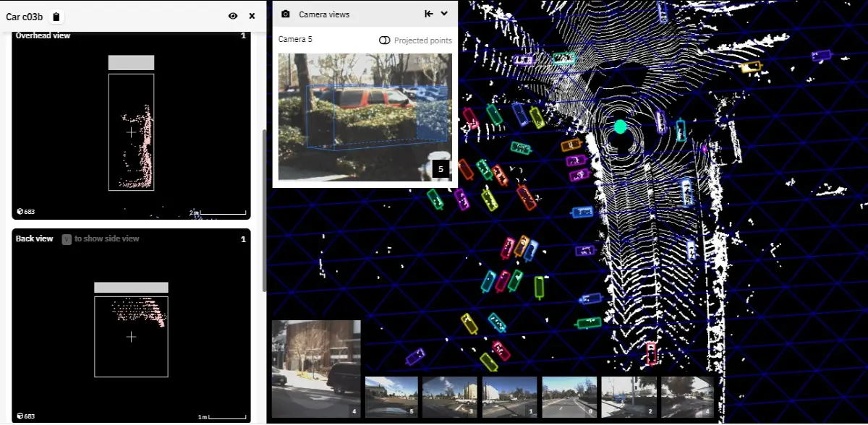Image resolution: width=868 pixels, height=425 pixels.
Task: Select the purple cuboid at the far upper right
Action: click(x=820, y=55)
